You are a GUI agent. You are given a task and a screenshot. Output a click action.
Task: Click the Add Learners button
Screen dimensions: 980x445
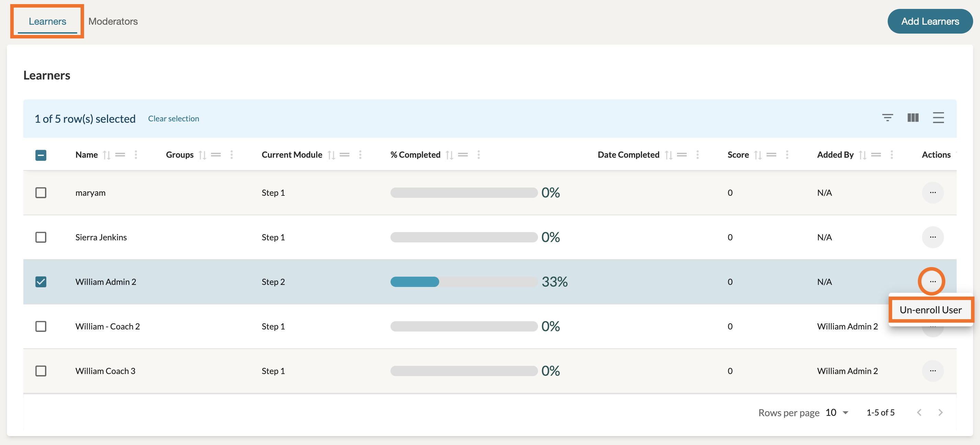tap(930, 21)
